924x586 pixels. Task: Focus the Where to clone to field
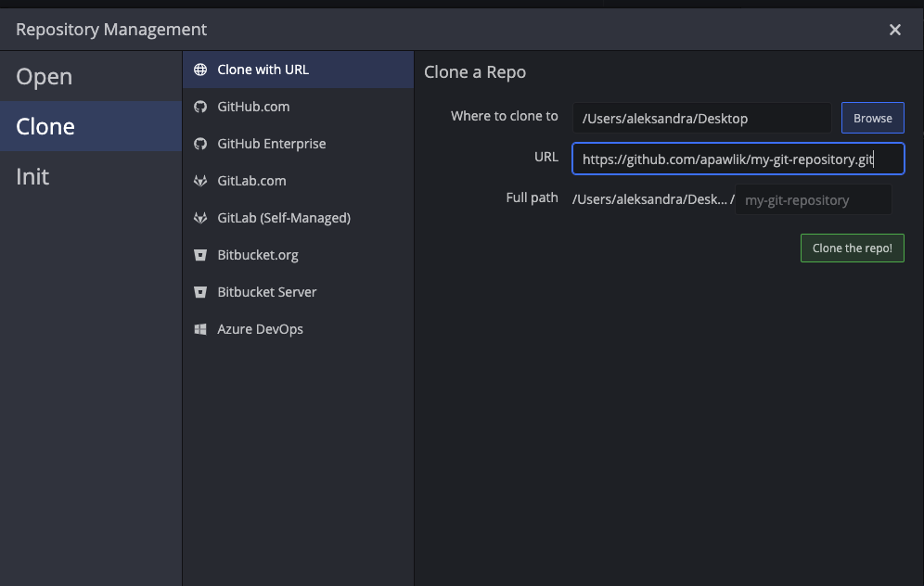(x=702, y=118)
